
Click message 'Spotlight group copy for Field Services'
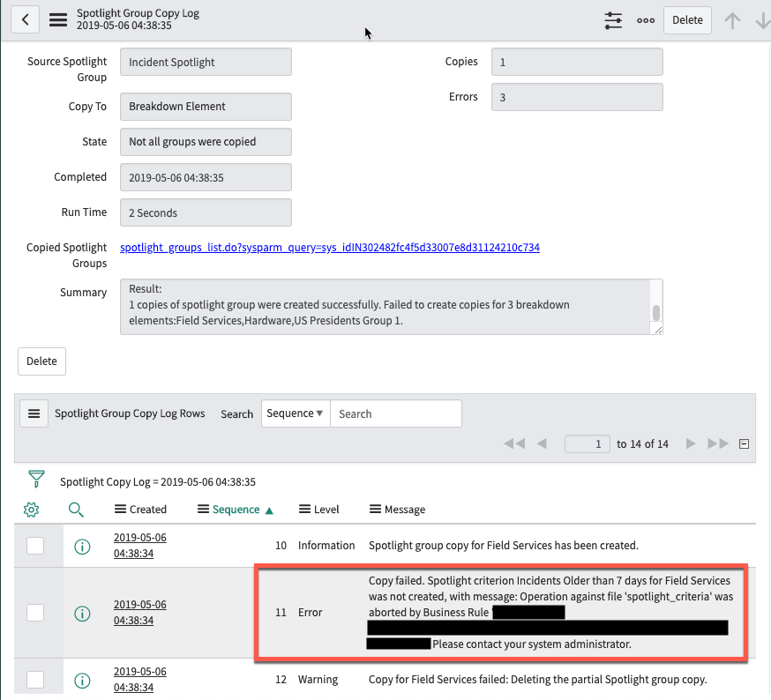pyautogui.click(x=504, y=546)
